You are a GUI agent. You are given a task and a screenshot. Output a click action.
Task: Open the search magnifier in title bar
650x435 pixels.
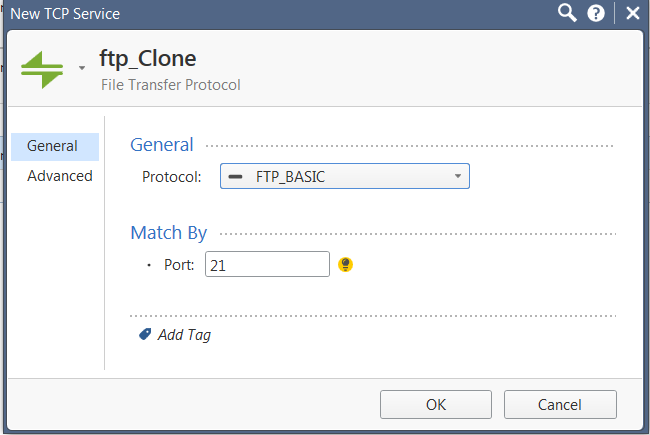[567, 13]
